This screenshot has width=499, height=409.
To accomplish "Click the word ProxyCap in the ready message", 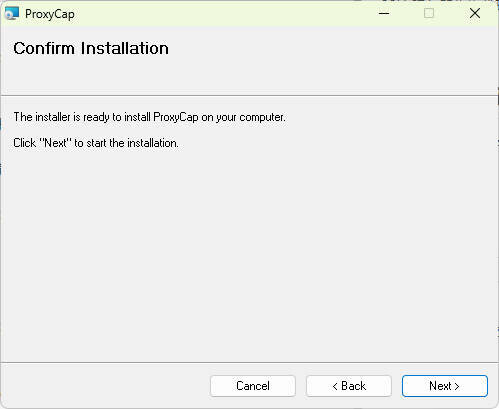I will coord(176,117).
